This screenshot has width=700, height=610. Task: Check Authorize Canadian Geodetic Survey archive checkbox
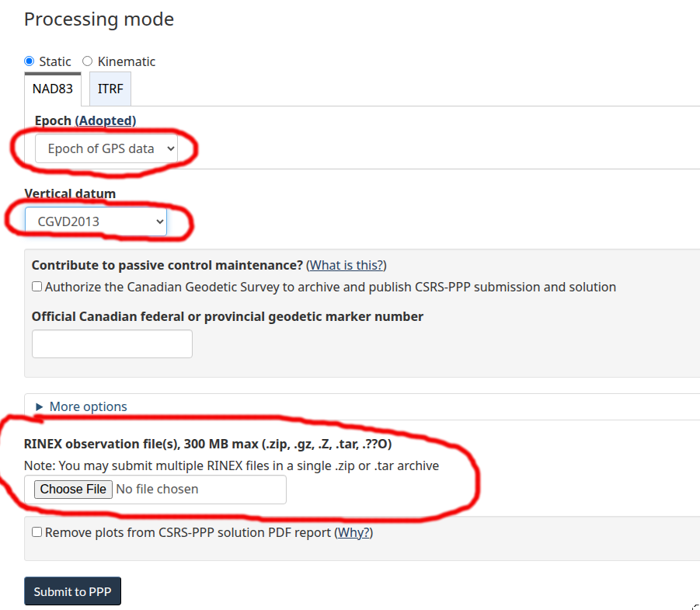coord(37,287)
